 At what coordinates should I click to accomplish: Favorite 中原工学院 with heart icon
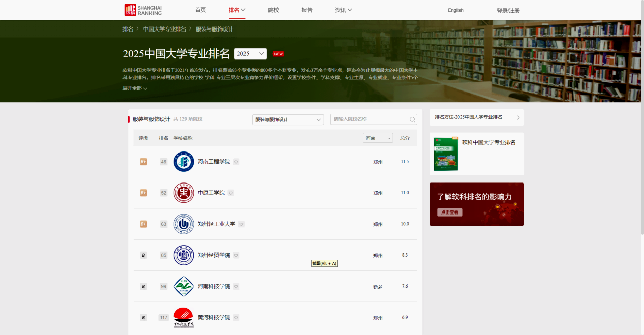(x=231, y=193)
